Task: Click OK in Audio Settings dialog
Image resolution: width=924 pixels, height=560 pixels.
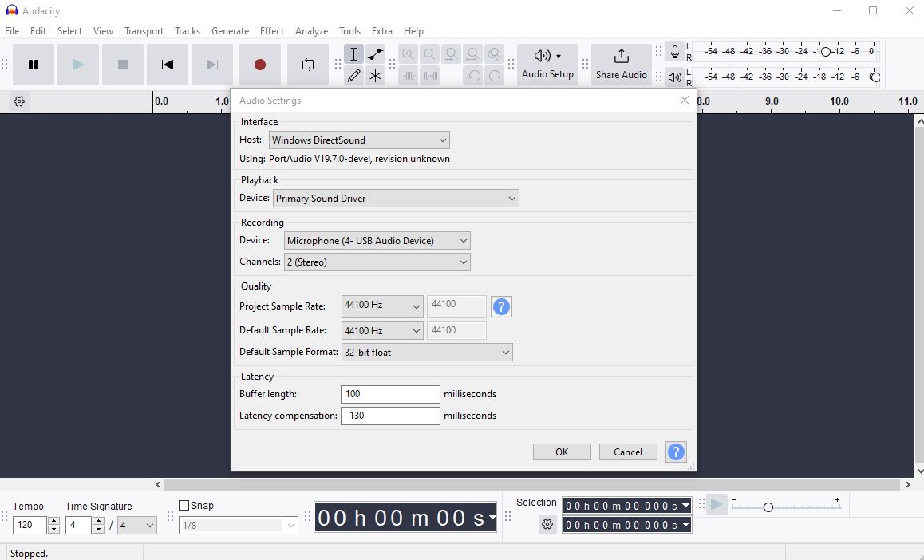Action: [562, 452]
